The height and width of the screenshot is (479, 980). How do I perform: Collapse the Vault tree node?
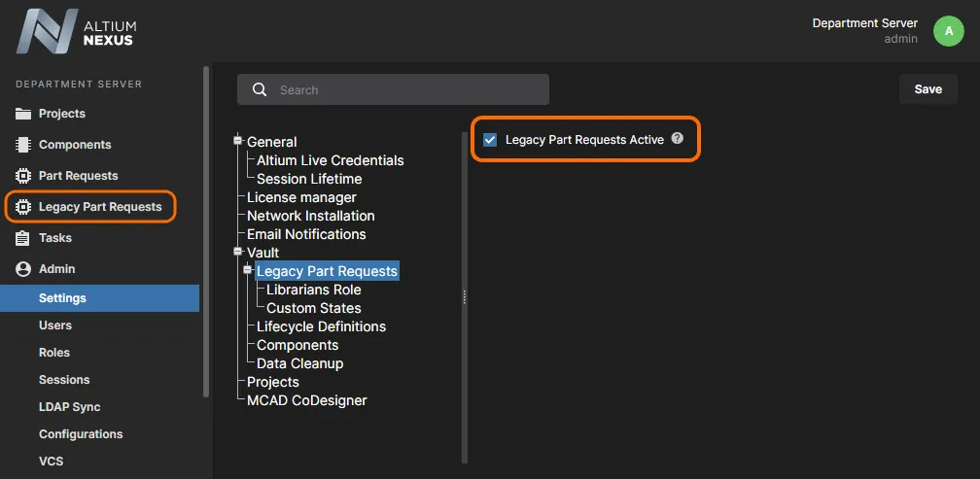(x=237, y=252)
